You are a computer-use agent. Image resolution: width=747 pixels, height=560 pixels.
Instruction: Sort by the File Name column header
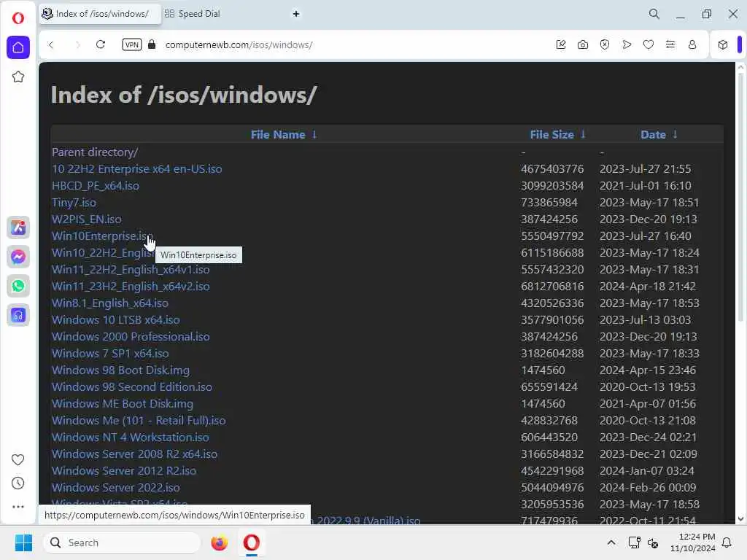coord(284,135)
